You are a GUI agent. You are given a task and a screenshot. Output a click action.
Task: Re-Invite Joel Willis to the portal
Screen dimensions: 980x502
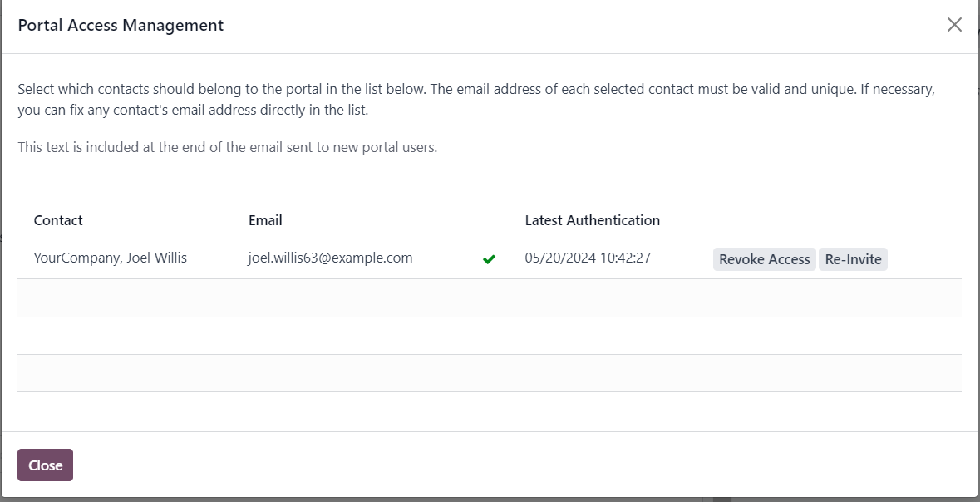(x=853, y=259)
